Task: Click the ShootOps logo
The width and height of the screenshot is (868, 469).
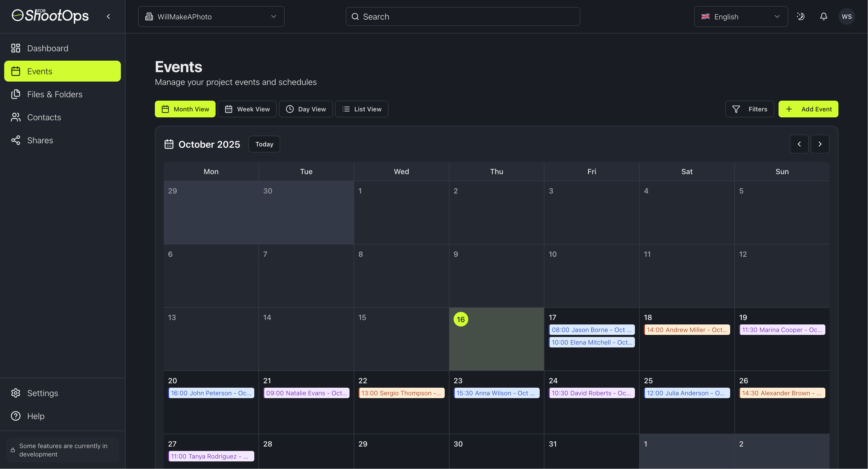Action: 50,16
